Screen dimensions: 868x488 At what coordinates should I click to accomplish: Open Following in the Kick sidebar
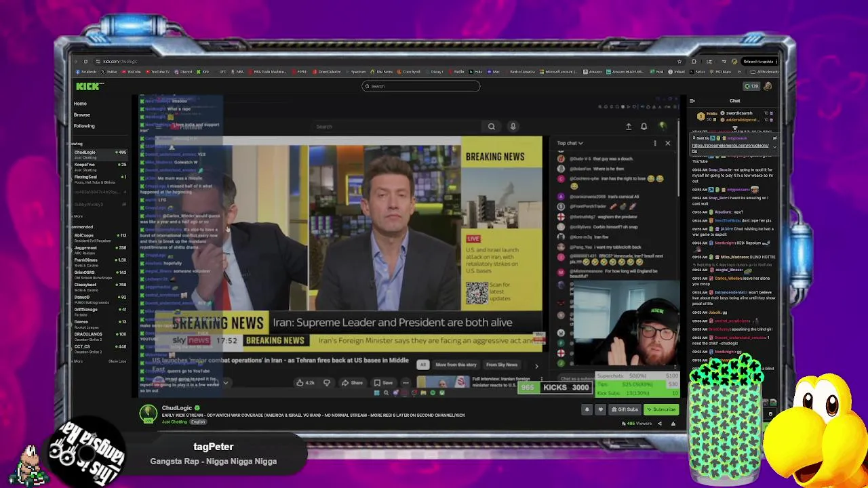84,125
